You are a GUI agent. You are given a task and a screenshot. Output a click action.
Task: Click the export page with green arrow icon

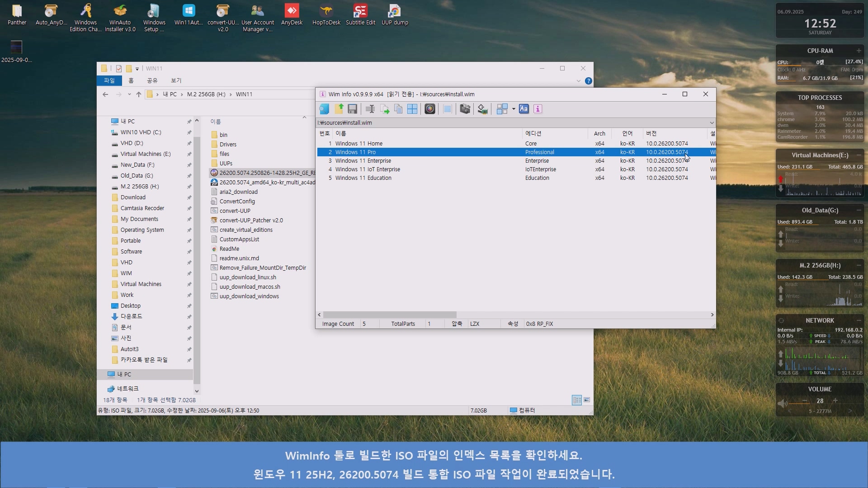(x=384, y=109)
